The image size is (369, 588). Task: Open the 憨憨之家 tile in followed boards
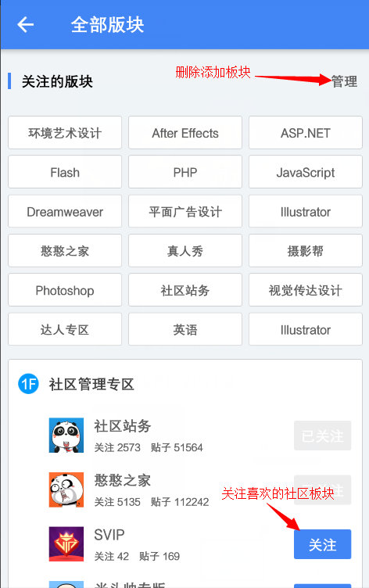[x=65, y=251]
